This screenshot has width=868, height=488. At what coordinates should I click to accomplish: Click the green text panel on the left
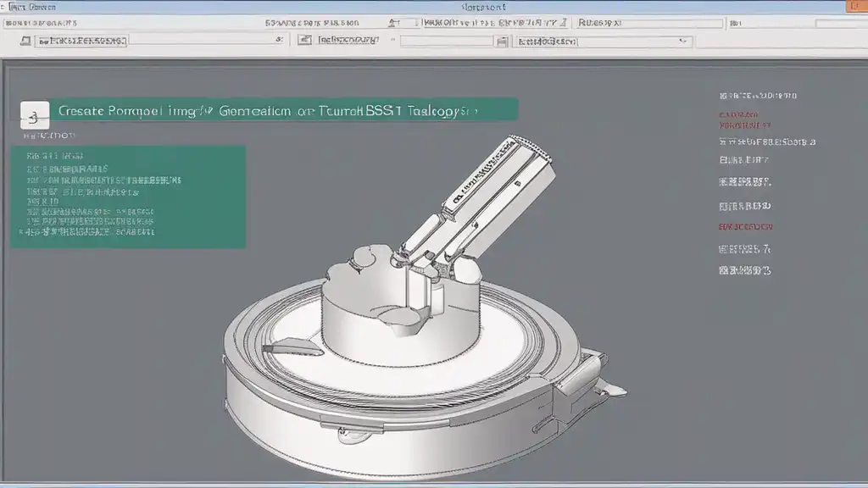(127, 197)
